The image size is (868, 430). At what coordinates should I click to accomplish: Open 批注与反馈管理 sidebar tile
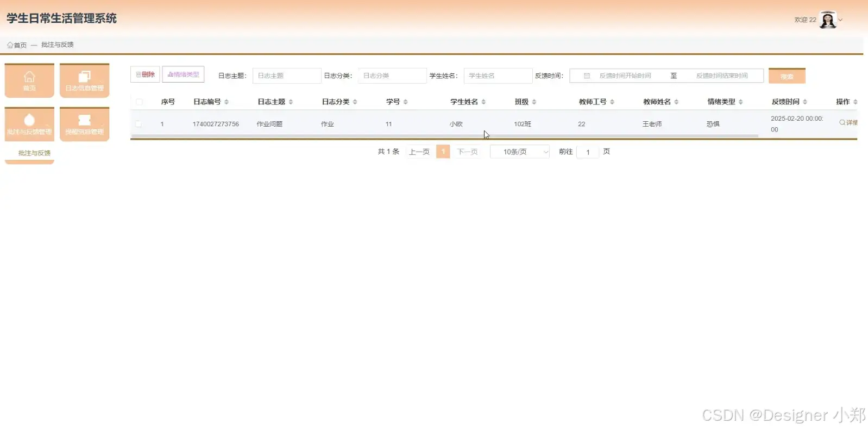click(x=29, y=124)
